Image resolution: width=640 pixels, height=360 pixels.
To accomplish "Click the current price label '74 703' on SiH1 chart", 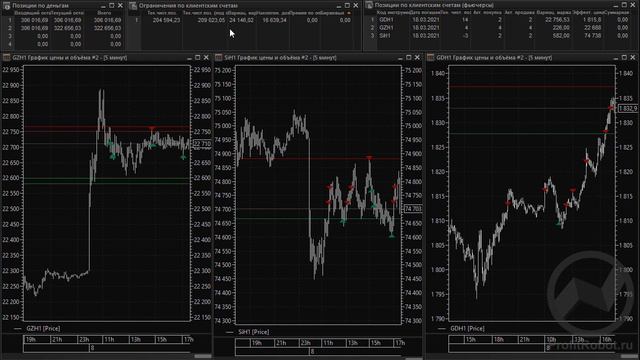I will pos(413,209).
